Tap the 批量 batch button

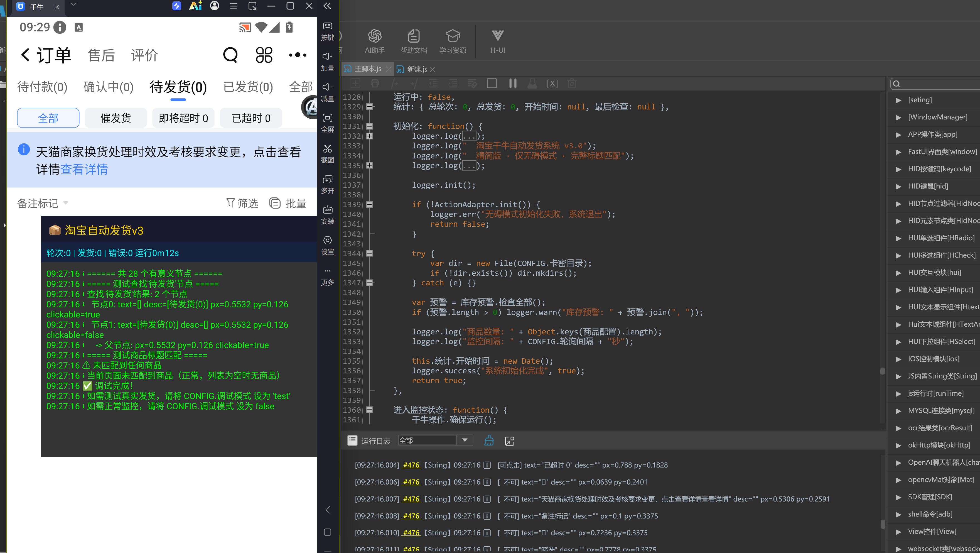[288, 203]
